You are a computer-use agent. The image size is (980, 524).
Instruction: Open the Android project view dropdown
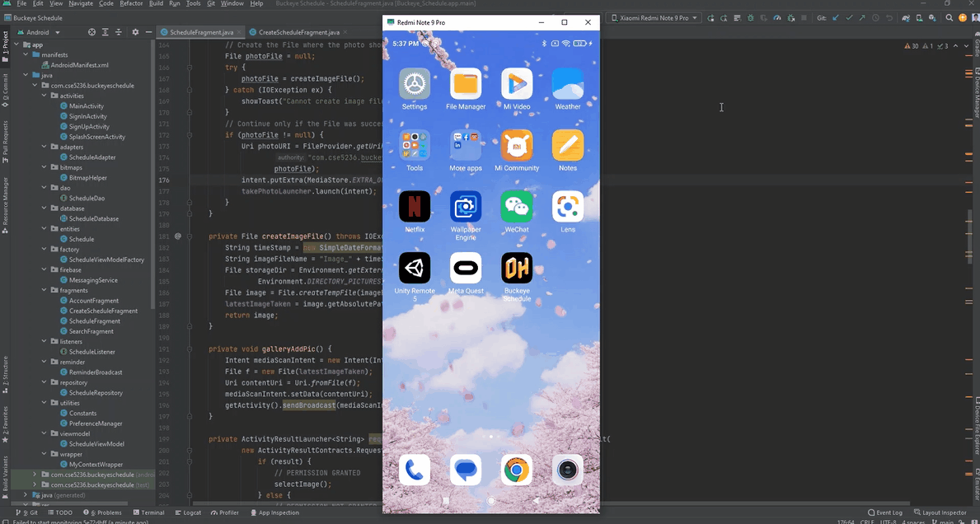[x=42, y=32]
